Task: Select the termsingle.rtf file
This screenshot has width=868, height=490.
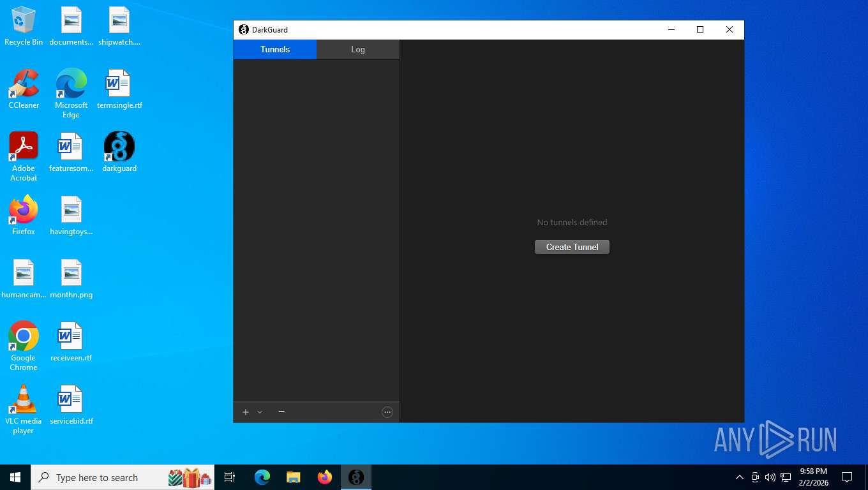Action: pyautogui.click(x=119, y=89)
